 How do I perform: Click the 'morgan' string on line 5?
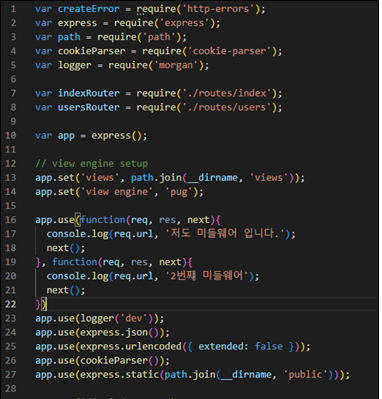pos(176,65)
